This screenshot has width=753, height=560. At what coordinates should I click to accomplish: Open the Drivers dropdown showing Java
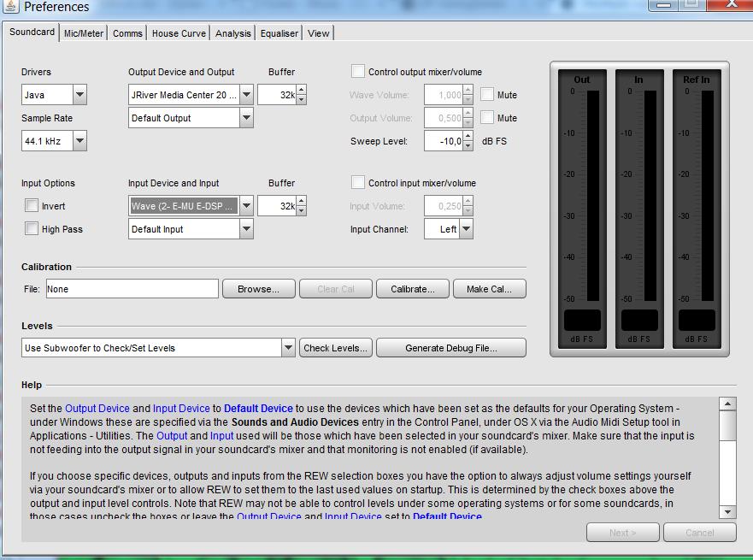coord(79,95)
